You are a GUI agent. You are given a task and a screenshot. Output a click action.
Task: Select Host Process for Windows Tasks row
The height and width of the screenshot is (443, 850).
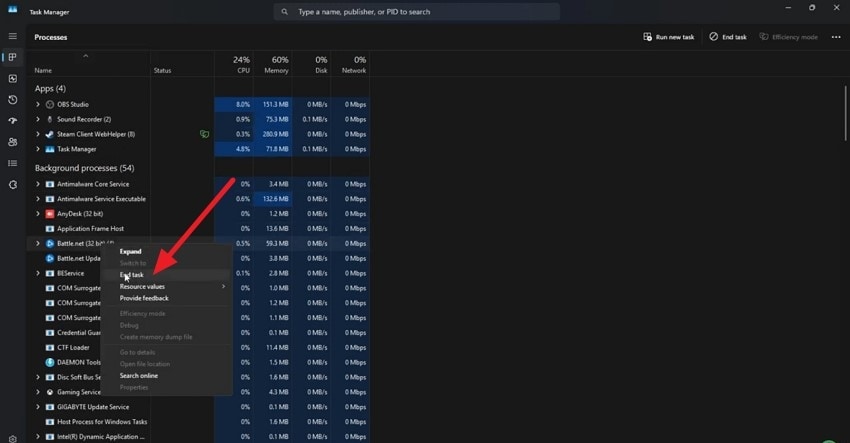[x=198, y=422]
